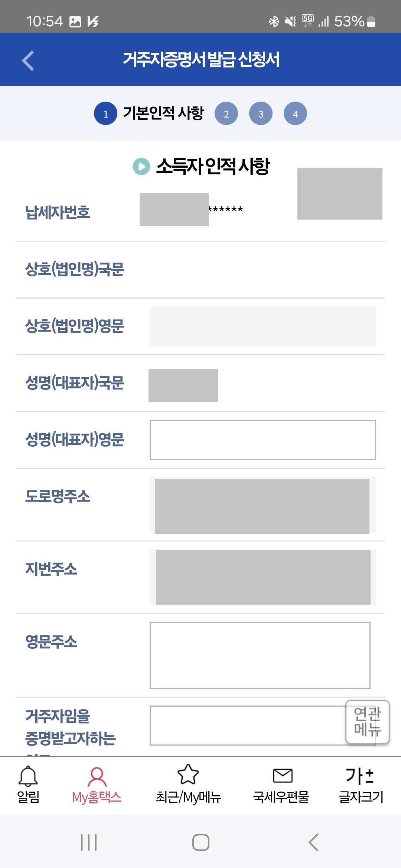Jump to step 3 of the form
The height and width of the screenshot is (868, 401).
(261, 114)
